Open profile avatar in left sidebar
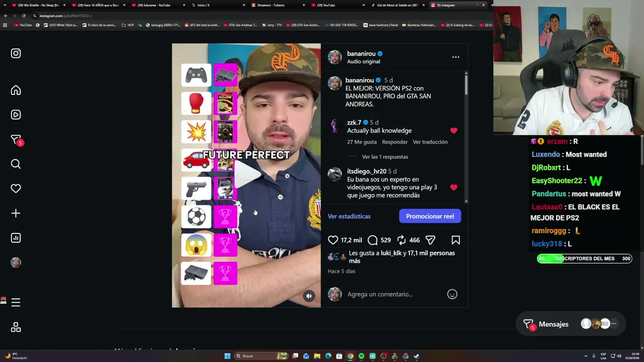Viewport: 644px width, 362px height. pyautogui.click(x=16, y=262)
